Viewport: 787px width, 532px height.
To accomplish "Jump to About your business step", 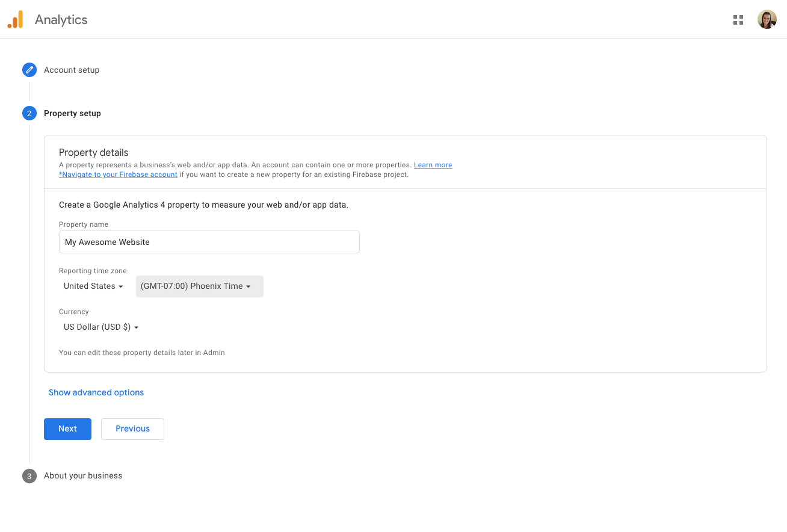I will click(83, 475).
